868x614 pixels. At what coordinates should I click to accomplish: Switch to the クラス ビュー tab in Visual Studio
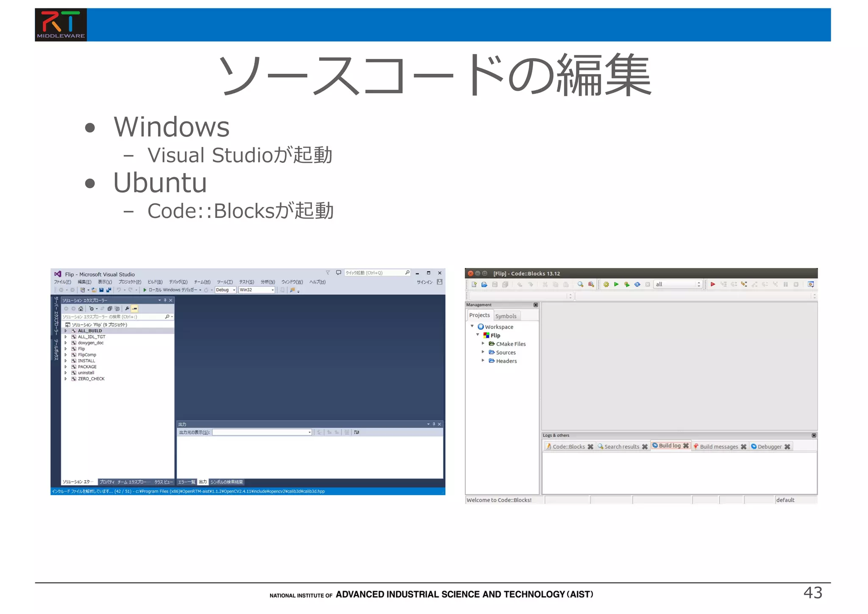[x=164, y=482]
